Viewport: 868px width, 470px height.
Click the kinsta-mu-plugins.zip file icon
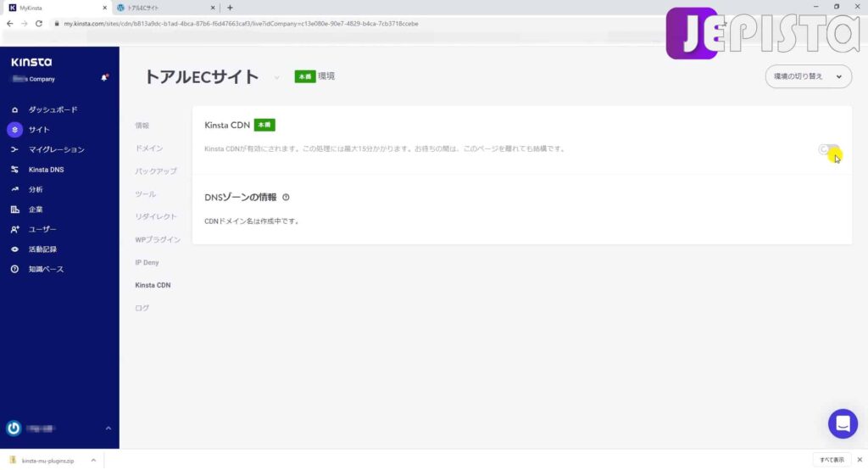[x=13, y=460]
